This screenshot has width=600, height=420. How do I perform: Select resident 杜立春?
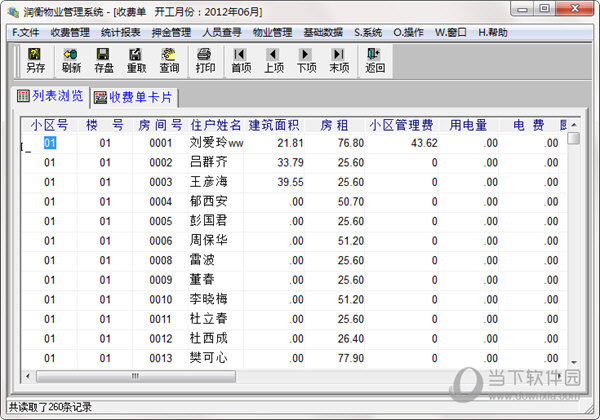click(x=209, y=319)
